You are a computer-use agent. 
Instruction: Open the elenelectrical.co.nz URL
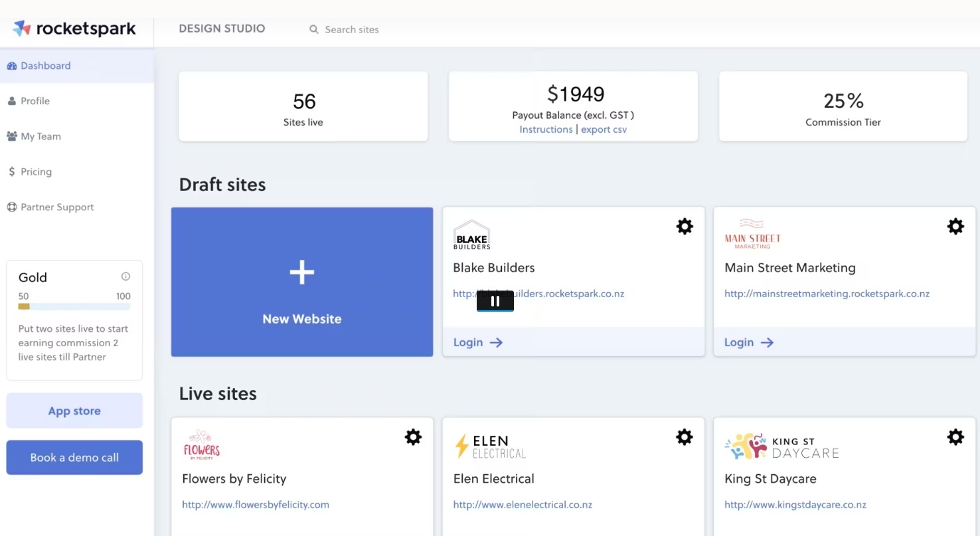[523, 504]
